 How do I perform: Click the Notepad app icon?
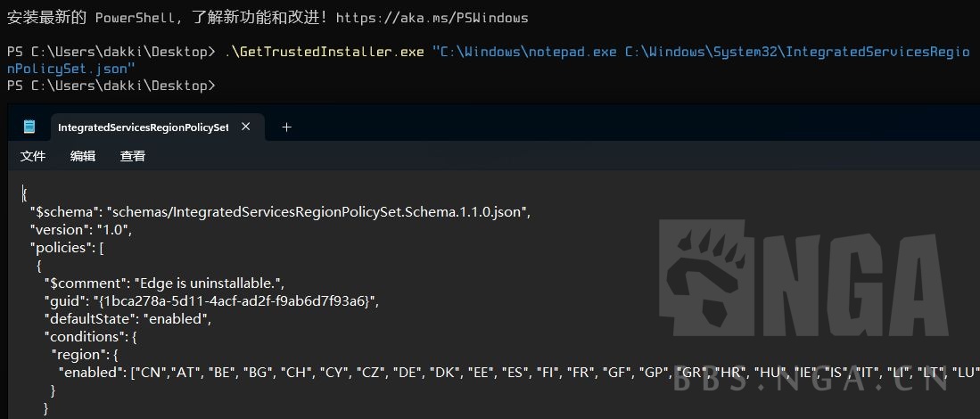(29, 127)
